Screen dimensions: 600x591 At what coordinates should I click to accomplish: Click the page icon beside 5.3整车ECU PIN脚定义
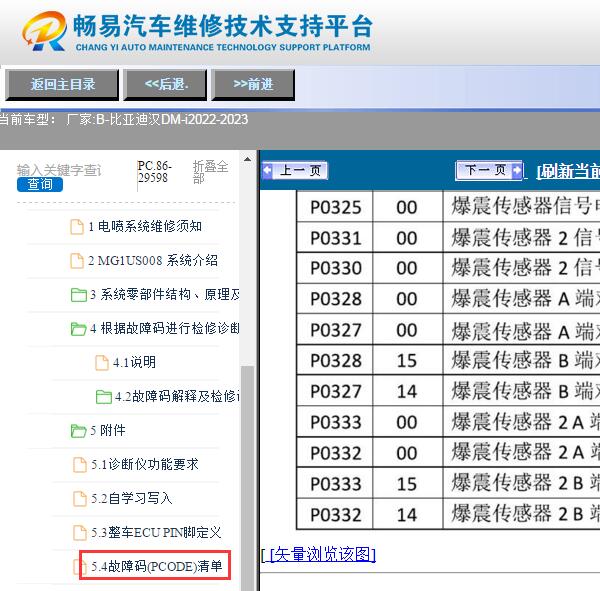click(x=80, y=533)
